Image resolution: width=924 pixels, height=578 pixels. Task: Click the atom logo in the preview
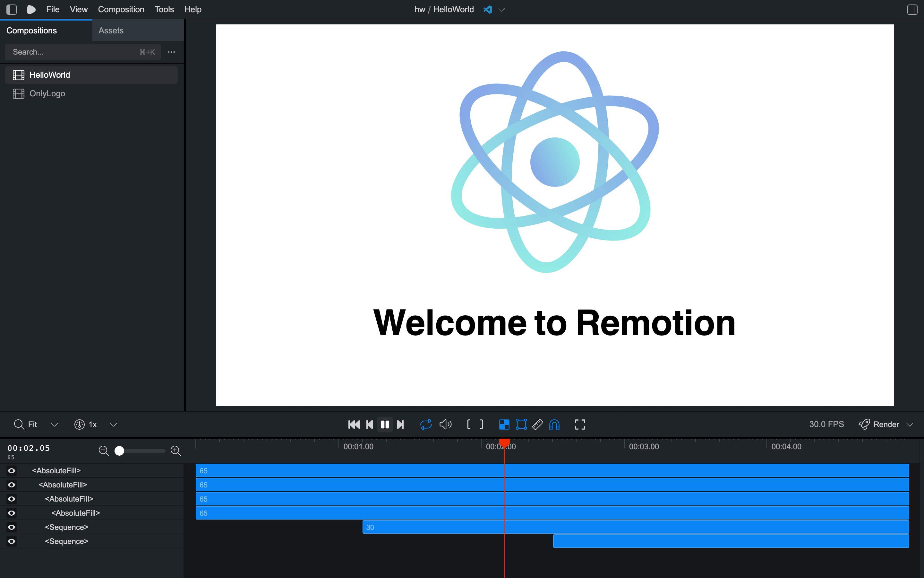555,162
